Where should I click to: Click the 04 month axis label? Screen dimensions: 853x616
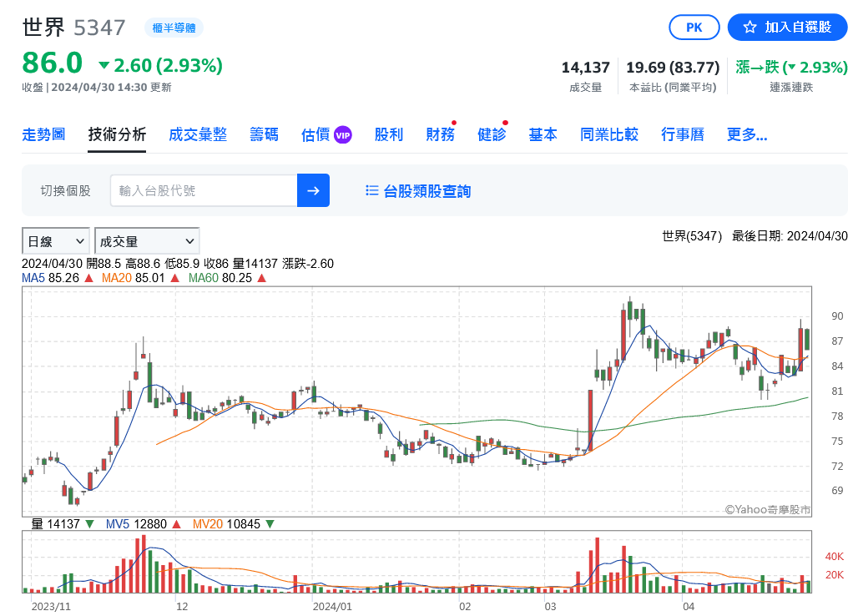tap(689, 606)
